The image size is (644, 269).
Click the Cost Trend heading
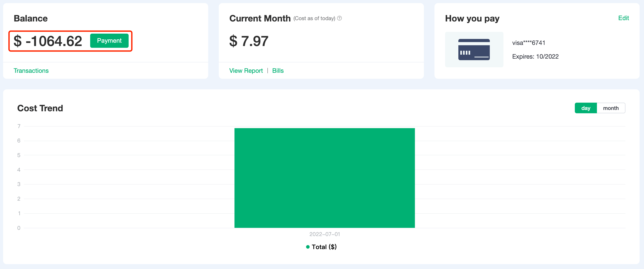pyautogui.click(x=40, y=108)
